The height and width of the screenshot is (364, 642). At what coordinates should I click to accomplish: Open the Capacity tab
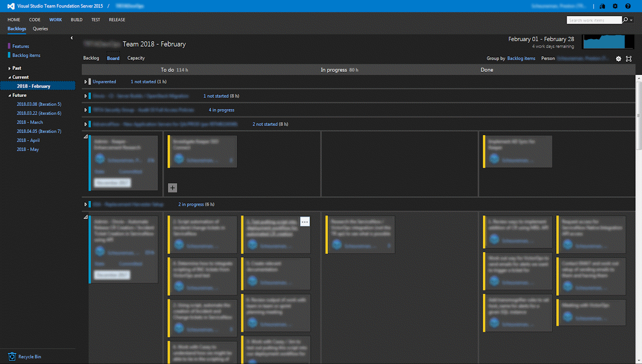click(x=136, y=58)
